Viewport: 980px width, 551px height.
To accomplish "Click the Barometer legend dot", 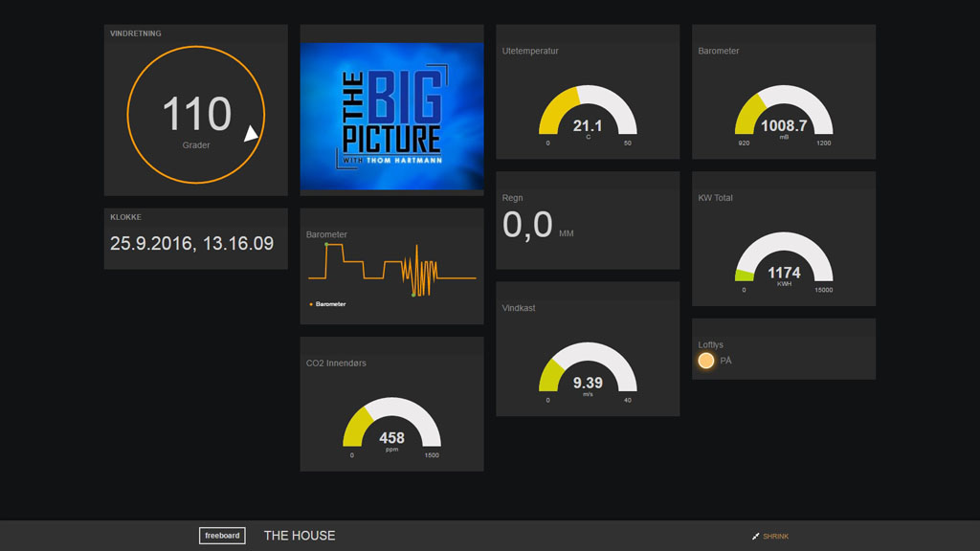I will [311, 304].
